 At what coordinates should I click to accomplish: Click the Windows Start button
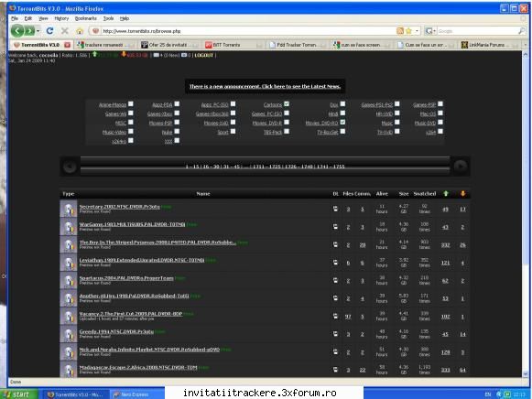pyautogui.click(x=19, y=394)
